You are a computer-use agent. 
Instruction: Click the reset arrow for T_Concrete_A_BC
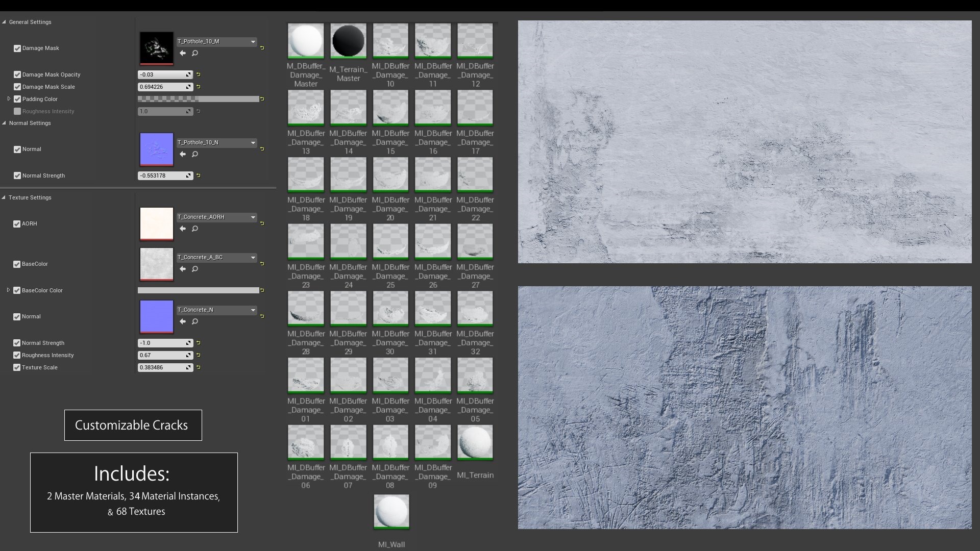(x=263, y=262)
